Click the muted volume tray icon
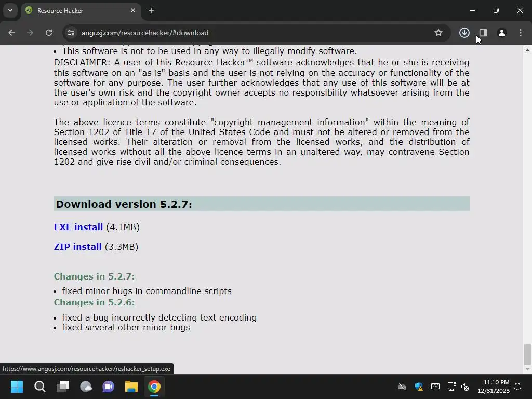 (465, 387)
